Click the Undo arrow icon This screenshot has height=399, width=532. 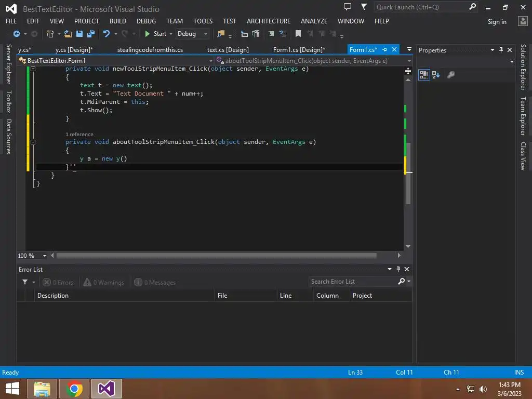click(106, 34)
